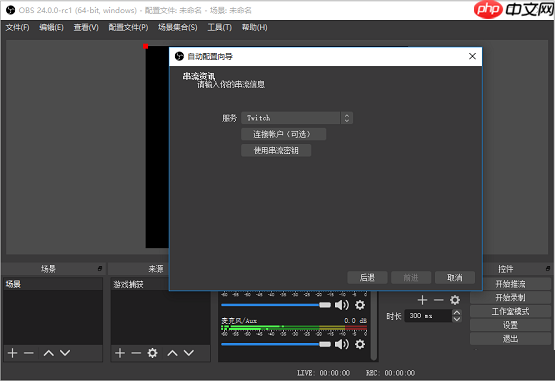555x381 pixels.
Task: Increase transition duration with up stepper
Action: coord(457,313)
